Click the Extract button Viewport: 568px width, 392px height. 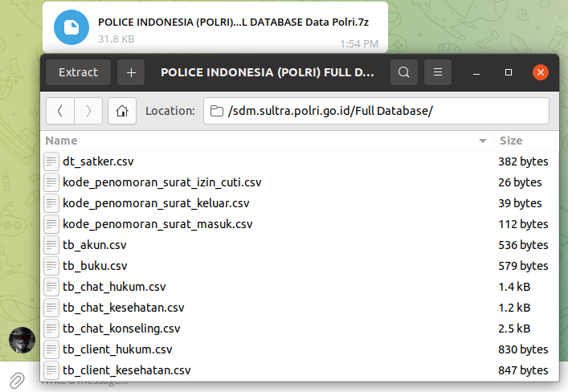pos(78,72)
